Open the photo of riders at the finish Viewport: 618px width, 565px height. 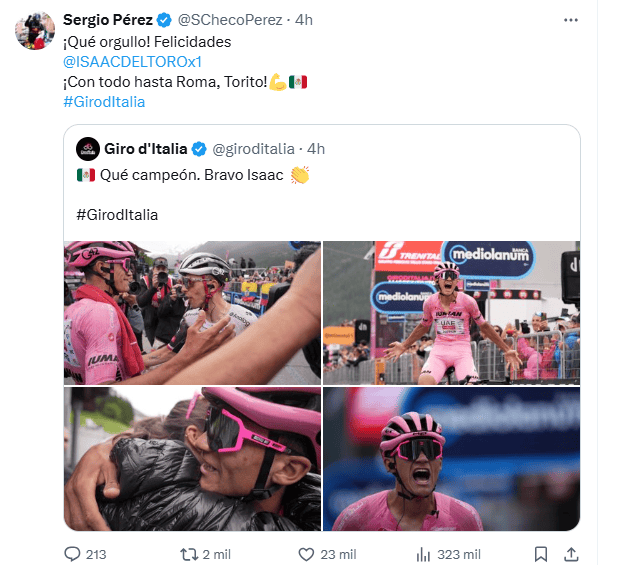click(x=193, y=313)
